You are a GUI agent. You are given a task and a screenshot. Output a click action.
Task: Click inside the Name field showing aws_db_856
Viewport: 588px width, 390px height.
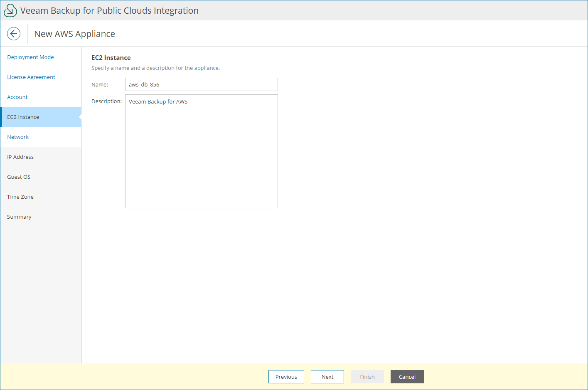[x=201, y=84]
